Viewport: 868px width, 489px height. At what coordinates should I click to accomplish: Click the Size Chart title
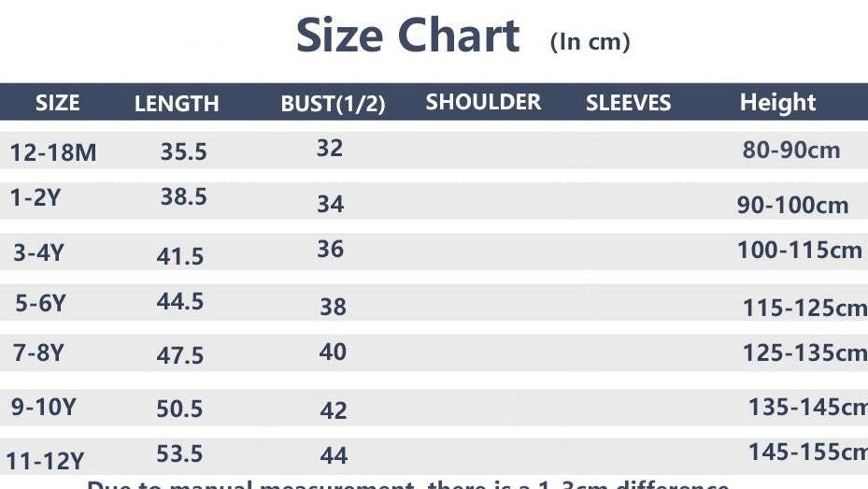(x=408, y=35)
